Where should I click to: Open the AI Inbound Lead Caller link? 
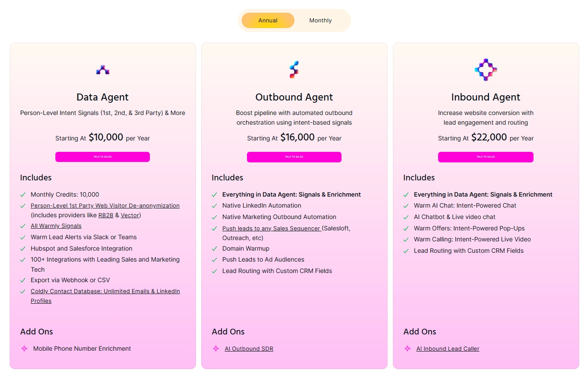pyautogui.click(x=448, y=348)
